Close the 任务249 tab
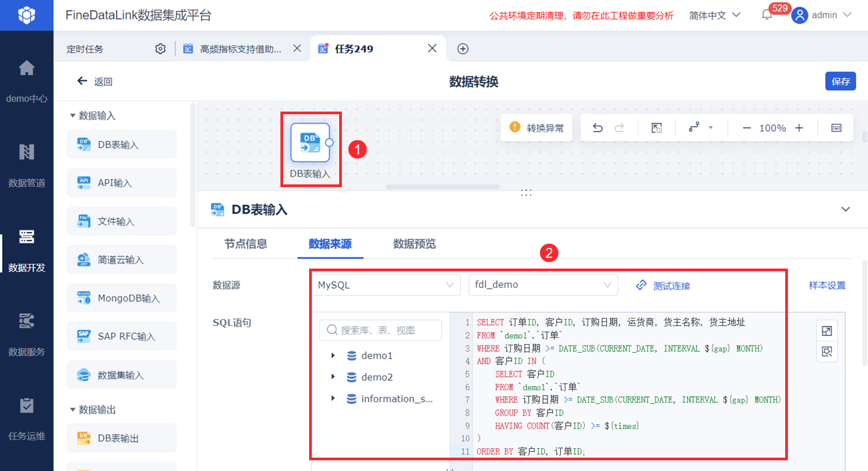Image resolution: width=868 pixels, height=471 pixels. [x=432, y=48]
